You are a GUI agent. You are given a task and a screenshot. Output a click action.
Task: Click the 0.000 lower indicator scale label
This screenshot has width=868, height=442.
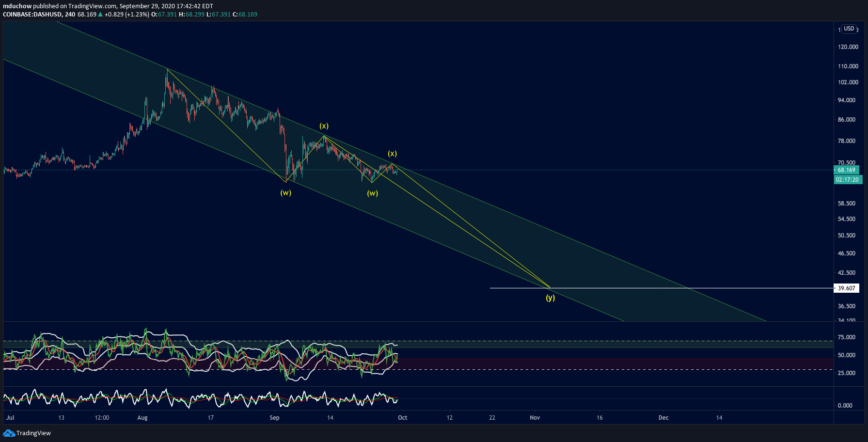[845, 406]
